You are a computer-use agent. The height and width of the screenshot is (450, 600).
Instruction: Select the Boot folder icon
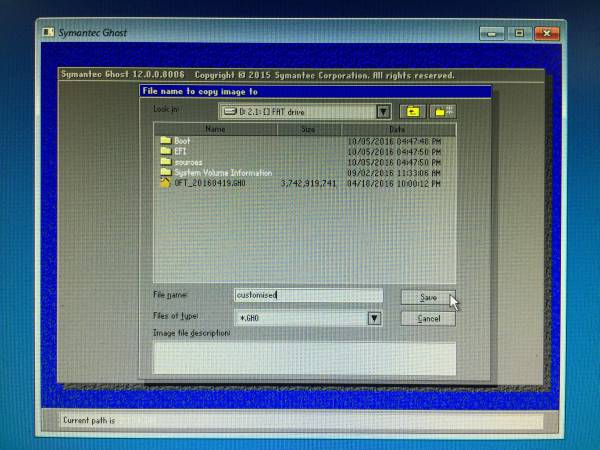click(166, 141)
